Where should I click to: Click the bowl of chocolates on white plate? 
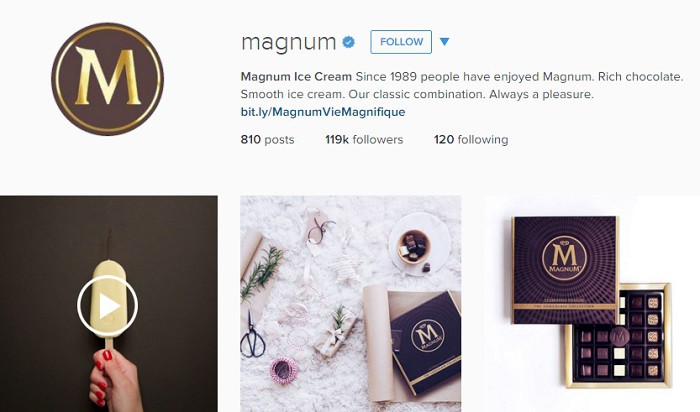tap(414, 246)
